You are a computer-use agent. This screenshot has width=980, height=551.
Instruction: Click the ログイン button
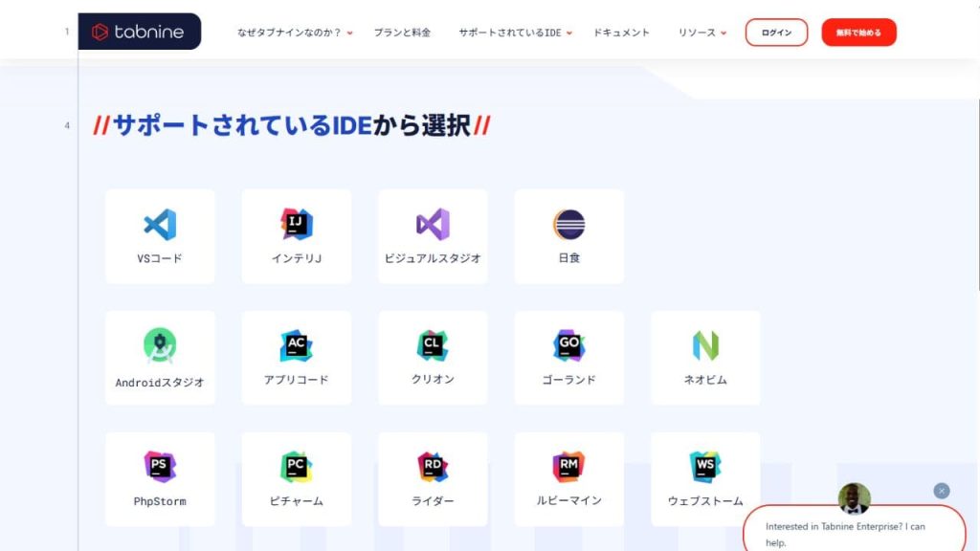[x=776, y=33]
